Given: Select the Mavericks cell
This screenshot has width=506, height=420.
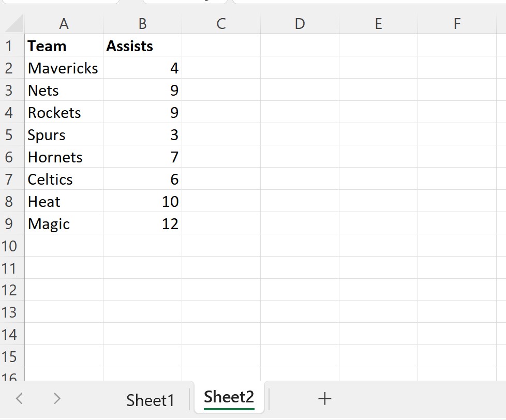Looking at the screenshot, I should (64, 68).
